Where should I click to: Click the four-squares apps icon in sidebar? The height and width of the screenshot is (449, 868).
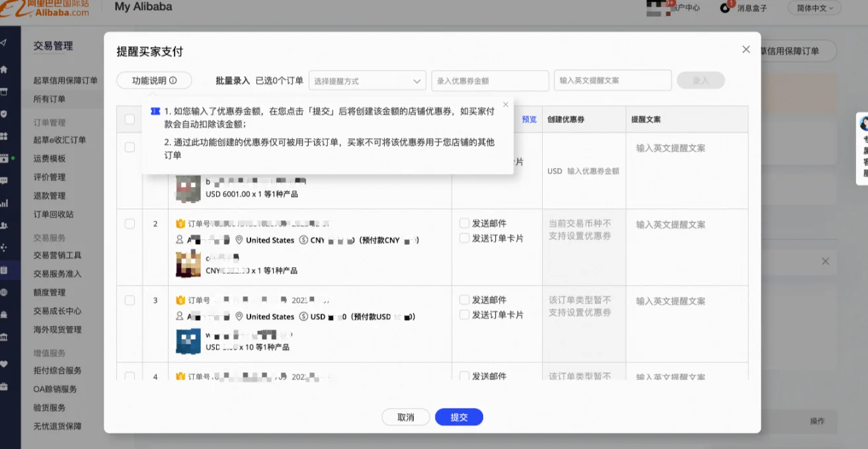click(4, 136)
